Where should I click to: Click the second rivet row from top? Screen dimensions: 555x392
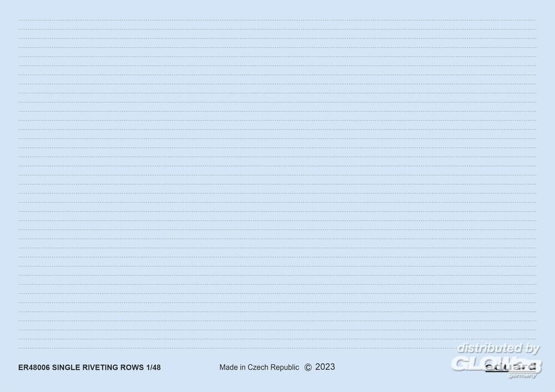click(x=277, y=29)
